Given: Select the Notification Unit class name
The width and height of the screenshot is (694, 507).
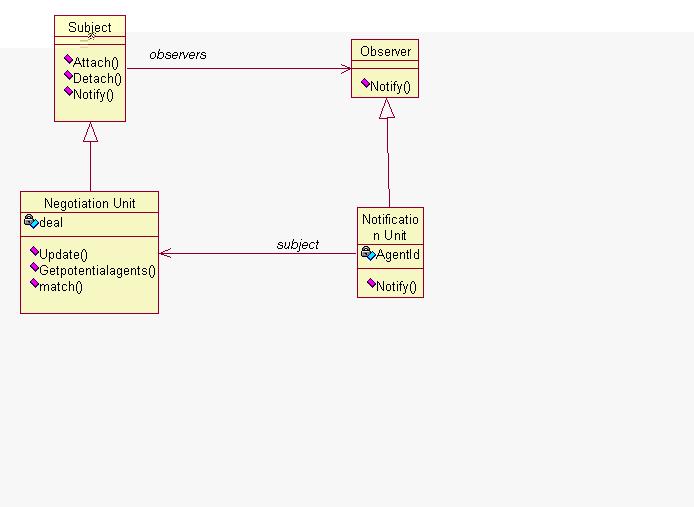Looking at the screenshot, I should 390,226.
